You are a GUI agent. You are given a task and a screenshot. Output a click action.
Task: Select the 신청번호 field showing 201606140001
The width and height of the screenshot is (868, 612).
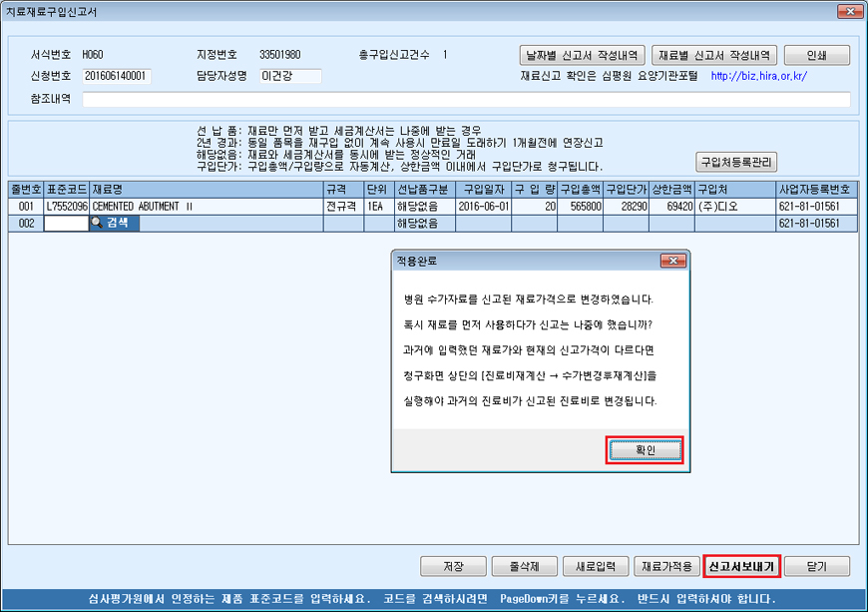click(116, 76)
